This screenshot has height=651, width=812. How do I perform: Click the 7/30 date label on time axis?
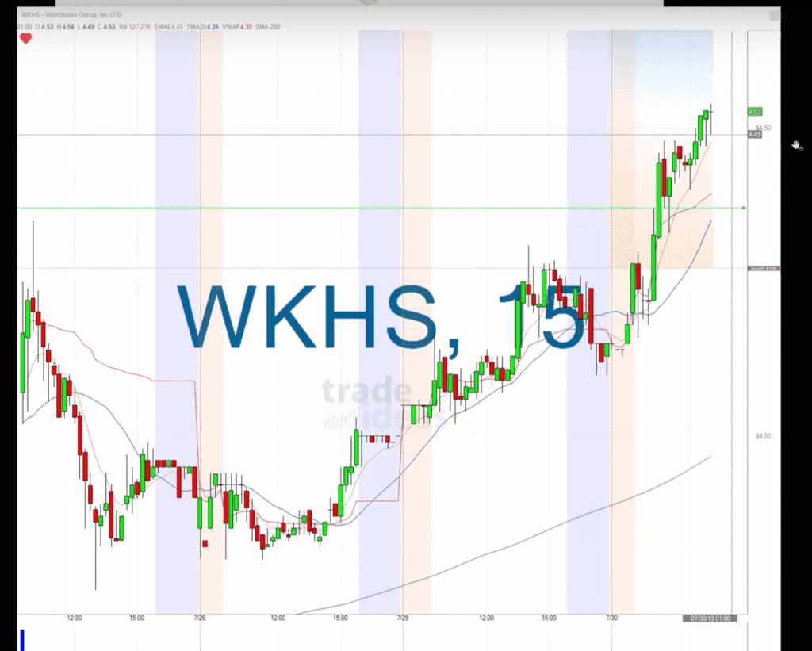(611, 618)
